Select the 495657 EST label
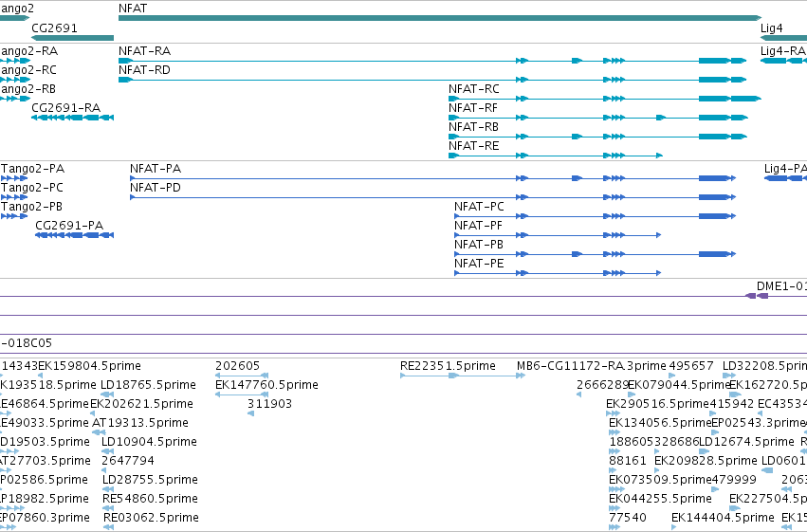807x532 pixels. [691, 366]
